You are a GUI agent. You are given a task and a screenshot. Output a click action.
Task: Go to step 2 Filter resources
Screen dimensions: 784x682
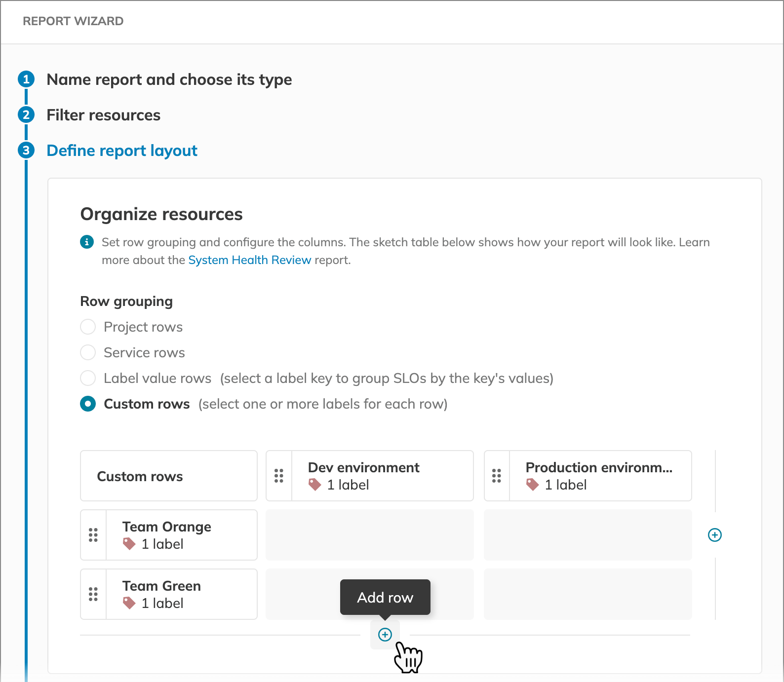tap(103, 115)
